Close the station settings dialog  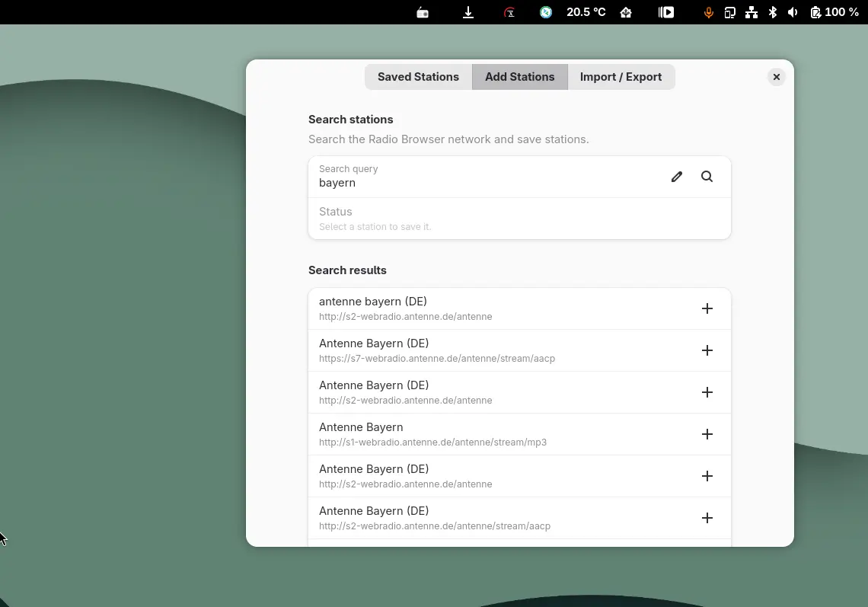coord(776,77)
